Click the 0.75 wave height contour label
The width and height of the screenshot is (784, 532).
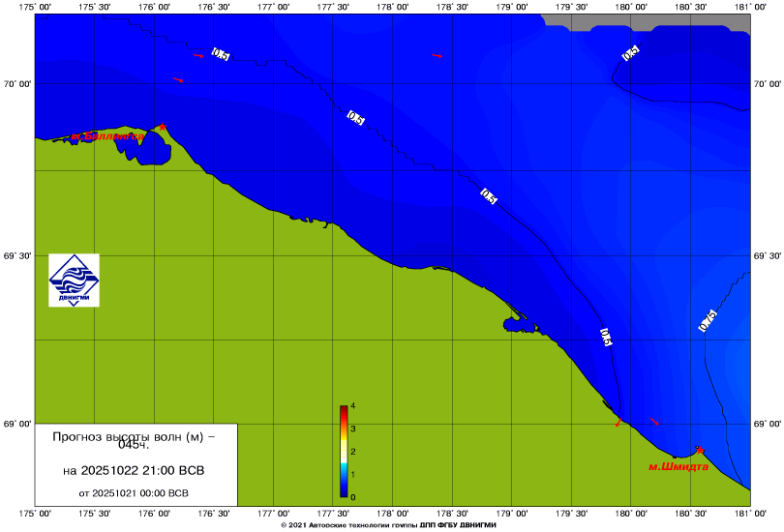pos(707,321)
